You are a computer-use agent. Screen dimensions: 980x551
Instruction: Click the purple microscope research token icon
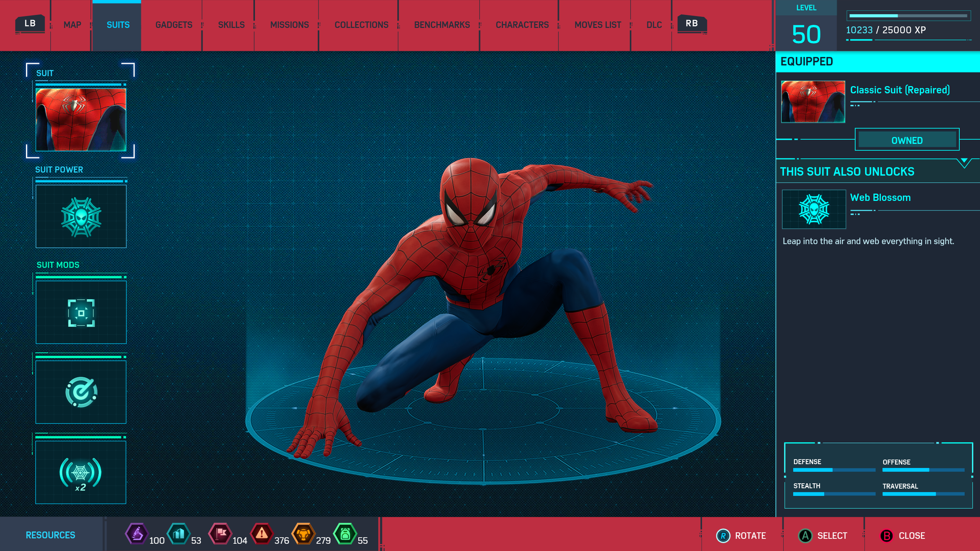pyautogui.click(x=137, y=534)
